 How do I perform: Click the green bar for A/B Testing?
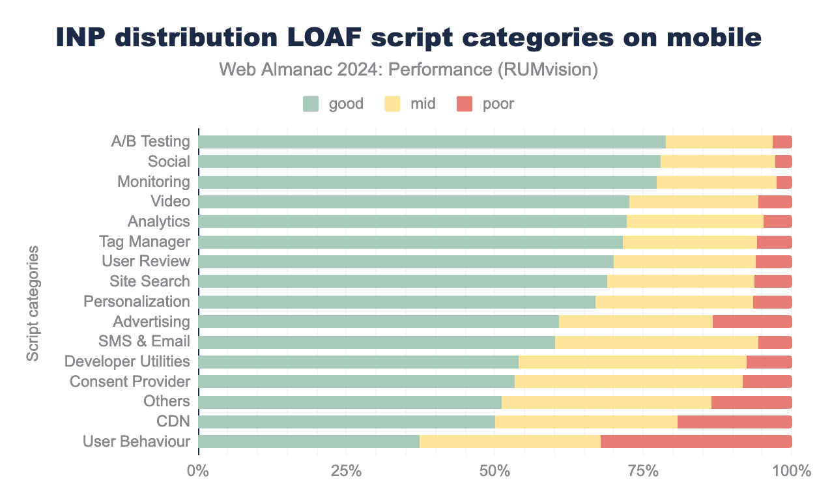click(x=431, y=142)
